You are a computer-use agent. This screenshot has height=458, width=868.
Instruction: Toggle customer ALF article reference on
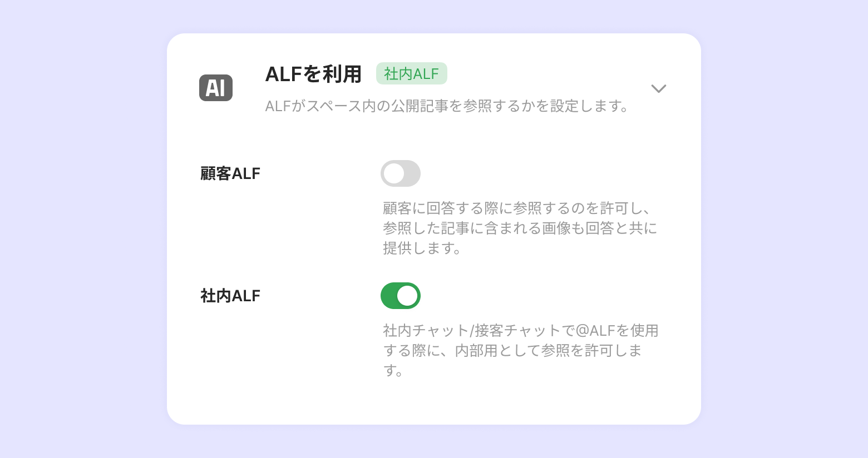[401, 173]
